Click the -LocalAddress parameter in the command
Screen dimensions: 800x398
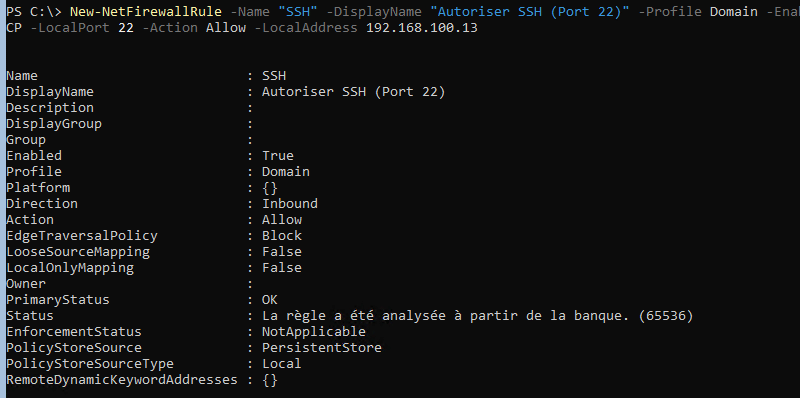[306, 28]
